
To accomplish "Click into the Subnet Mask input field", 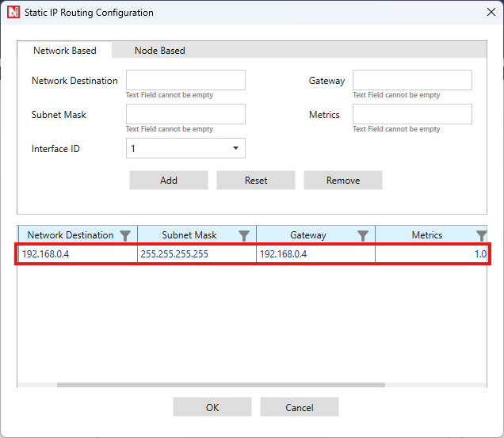I will click(185, 114).
